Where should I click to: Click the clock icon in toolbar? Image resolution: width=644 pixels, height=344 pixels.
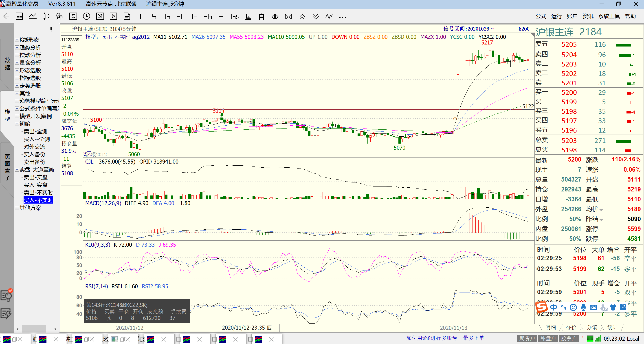tap(86, 16)
